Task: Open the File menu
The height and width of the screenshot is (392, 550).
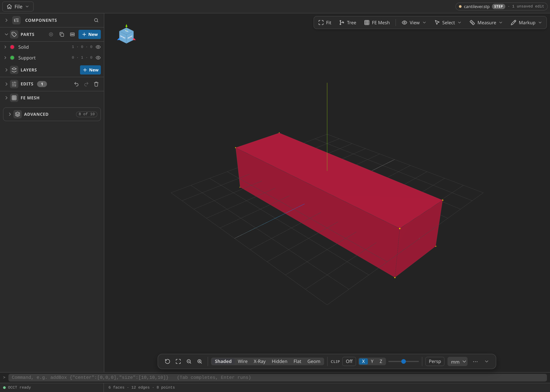Action: click(18, 6)
